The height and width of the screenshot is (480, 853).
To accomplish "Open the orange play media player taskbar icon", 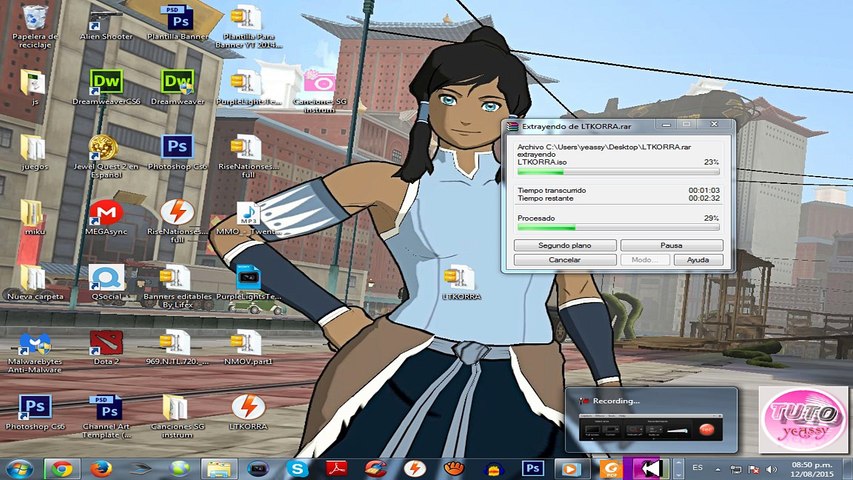I will tap(571, 469).
